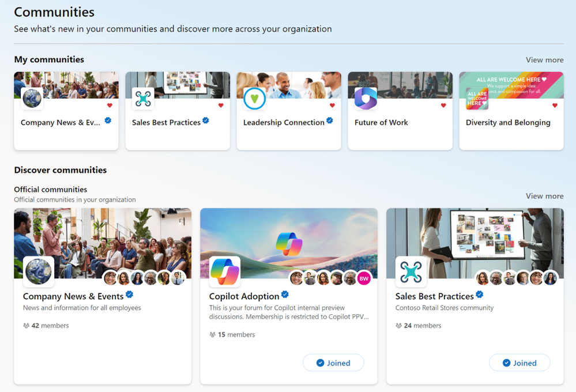Click verified badge on Company News & Ev... card
Screen dimensions: 576x392
click(x=108, y=120)
